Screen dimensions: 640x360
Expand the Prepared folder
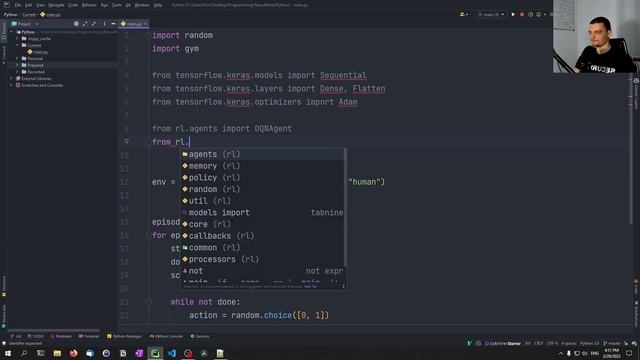(18, 65)
